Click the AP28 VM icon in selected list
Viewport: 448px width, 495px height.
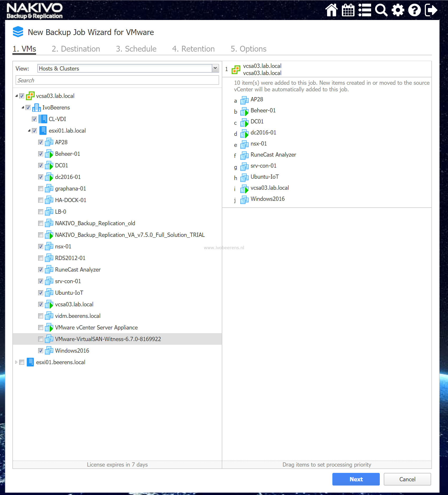[244, 100]
